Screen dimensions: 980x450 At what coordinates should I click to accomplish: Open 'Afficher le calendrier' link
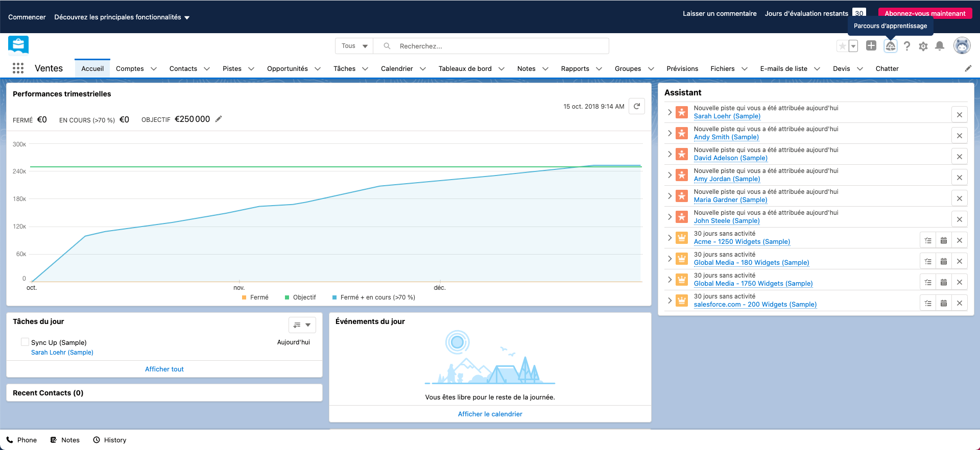(x=490, y=414)
